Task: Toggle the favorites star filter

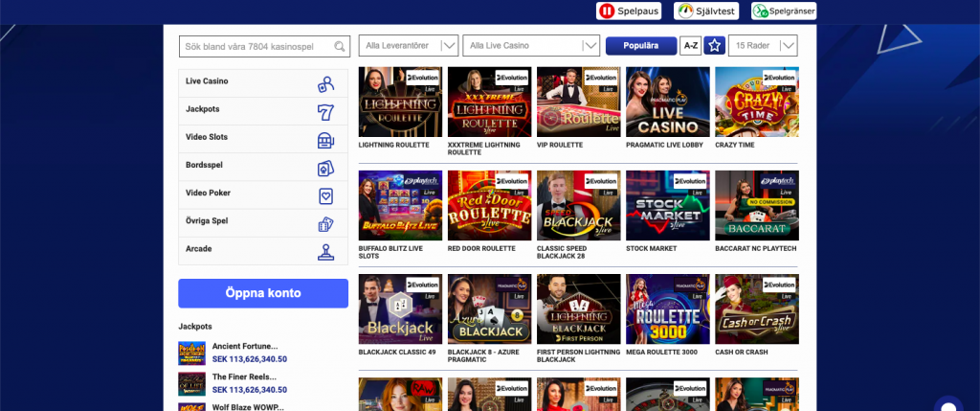Action: [x=714, y=46]
